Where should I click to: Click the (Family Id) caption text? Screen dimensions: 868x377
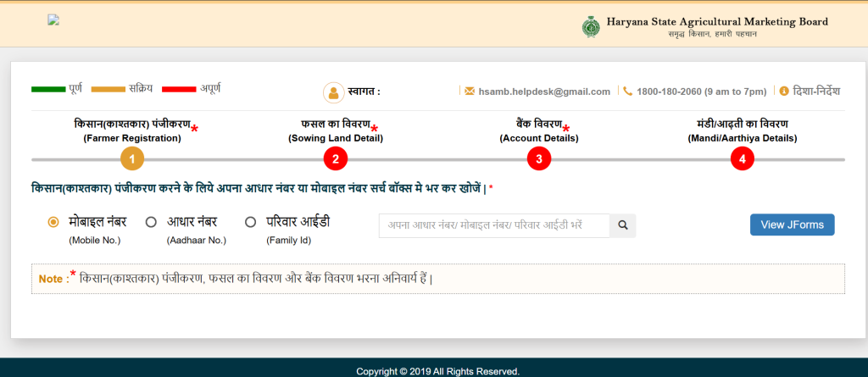pos(288,241)
